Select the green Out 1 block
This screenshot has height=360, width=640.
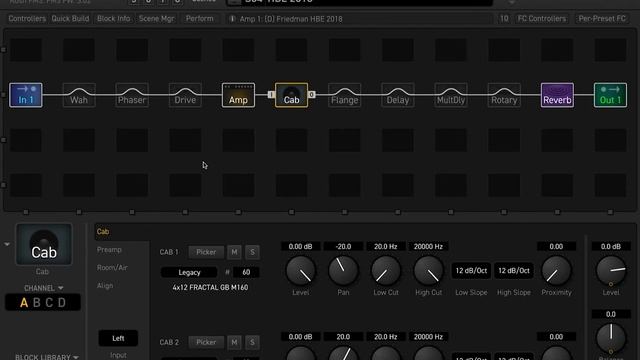(610, 95)
